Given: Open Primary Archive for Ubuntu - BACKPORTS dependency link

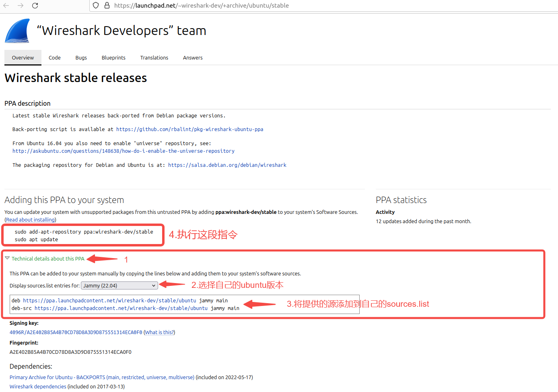Looking at the screenshot, I should point(102,378).
